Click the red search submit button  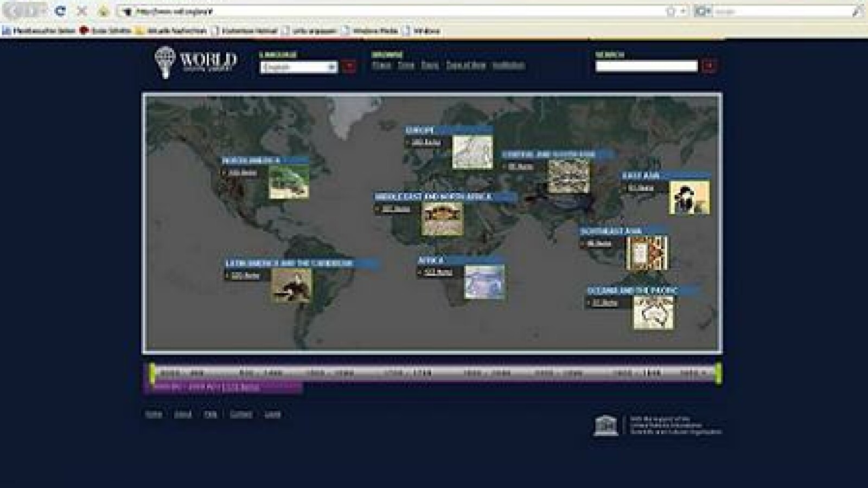point(709,66)
